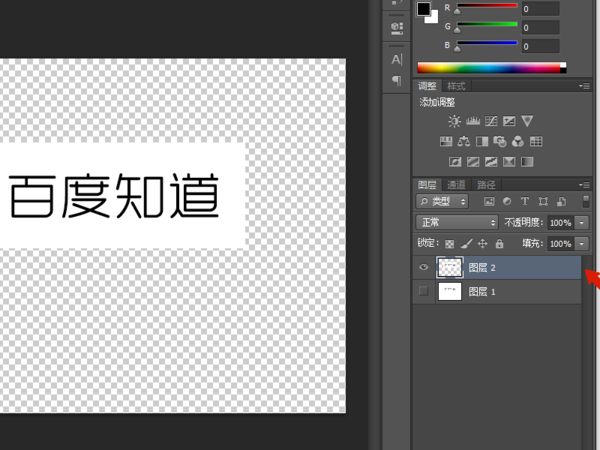Show 图层 1 via its visibility box
This screenshot has height=450, width=600.
click(423, 291)
